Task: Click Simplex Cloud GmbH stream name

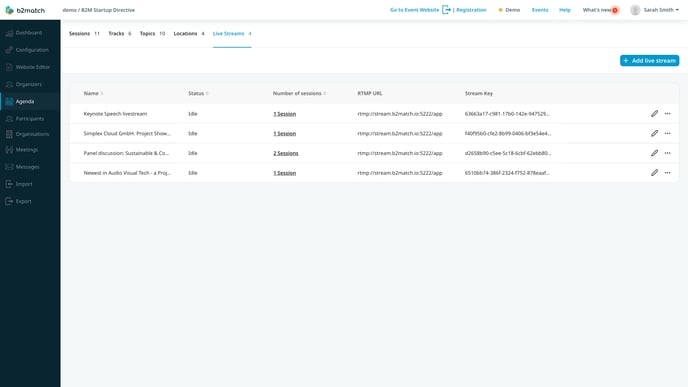Action: (x=127, y=133)
